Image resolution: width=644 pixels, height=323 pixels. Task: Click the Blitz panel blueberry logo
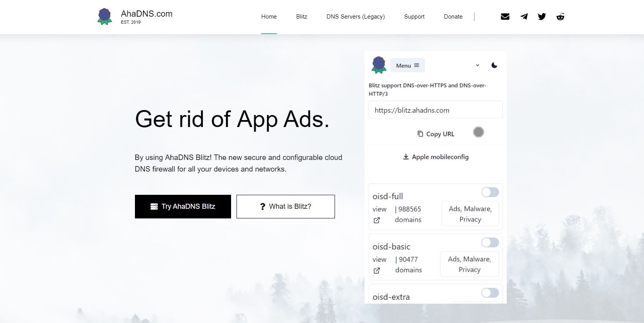point(379,65)
